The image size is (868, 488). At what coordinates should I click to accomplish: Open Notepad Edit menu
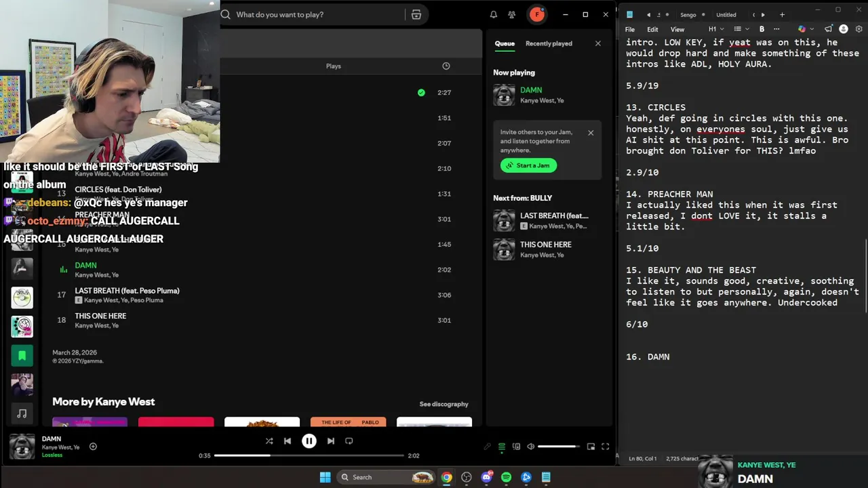tap(652, 29)
